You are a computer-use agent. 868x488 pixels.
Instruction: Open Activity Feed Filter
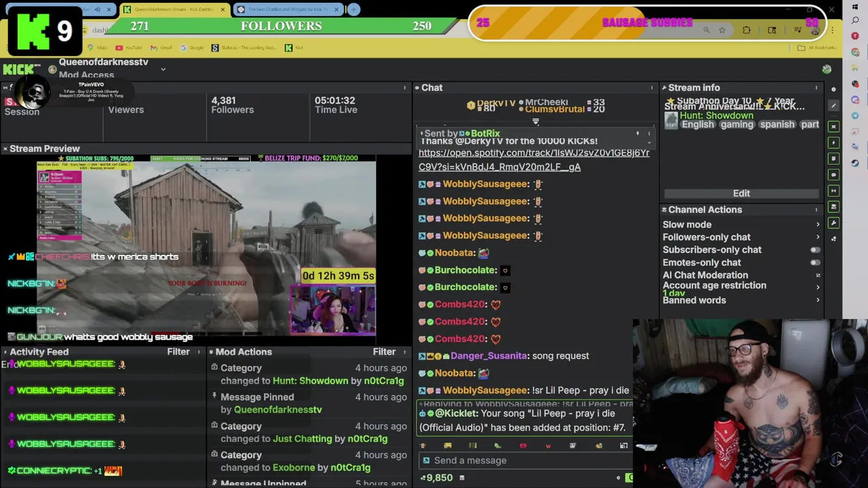point(178,352)
